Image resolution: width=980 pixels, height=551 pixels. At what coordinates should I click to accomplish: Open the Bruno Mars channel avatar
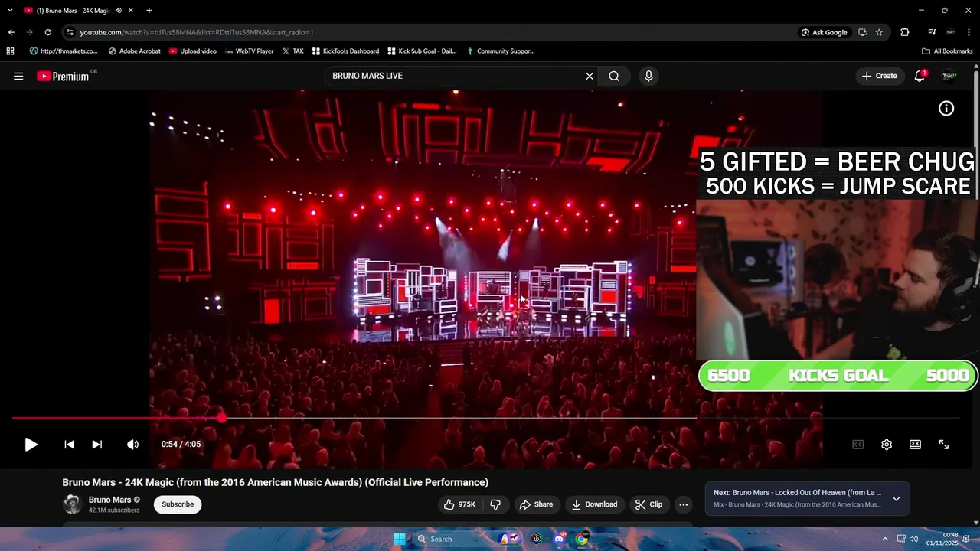click(x=72, y=504)
